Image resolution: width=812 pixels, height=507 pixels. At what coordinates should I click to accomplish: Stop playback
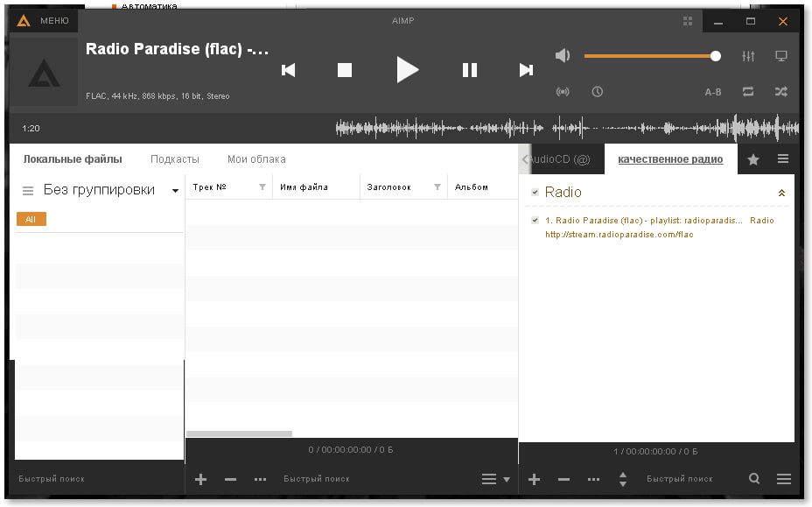(345, 70)
